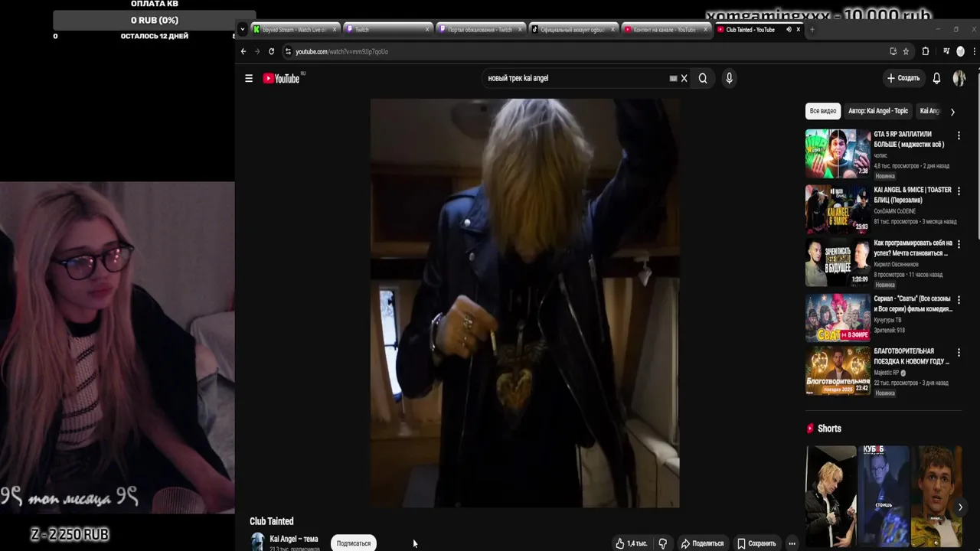Switch to the bbyvvid Stream tab

click(295, 30)
